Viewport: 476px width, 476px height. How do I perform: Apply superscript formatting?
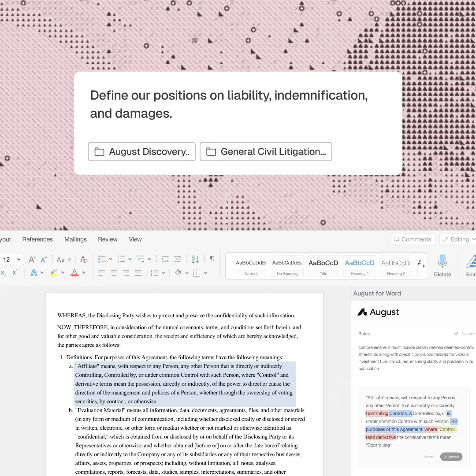pyautogui.click(x=15, y=272)
